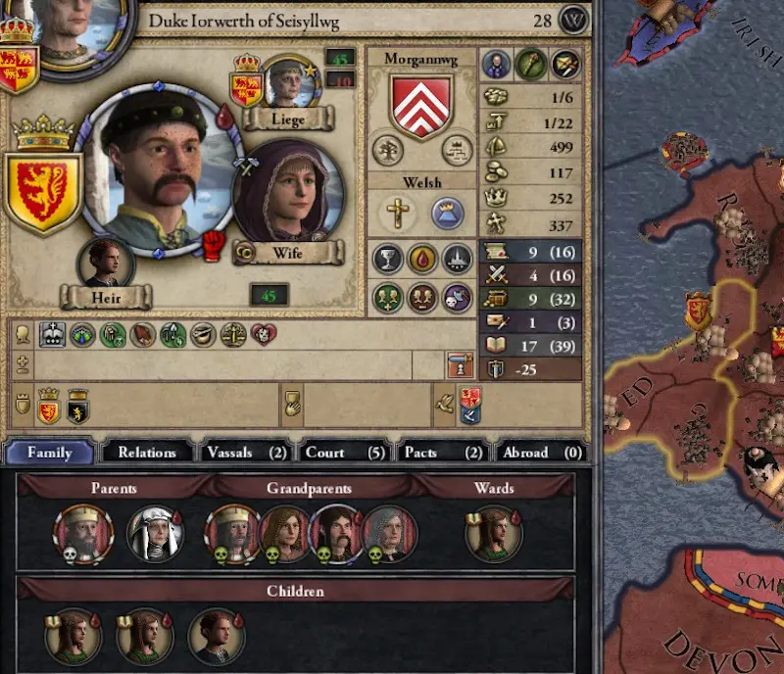Image resolution: width=784 pixels, height=674 pixels.
Task: Switch to the Pacts tab
Action: point(444,453)
